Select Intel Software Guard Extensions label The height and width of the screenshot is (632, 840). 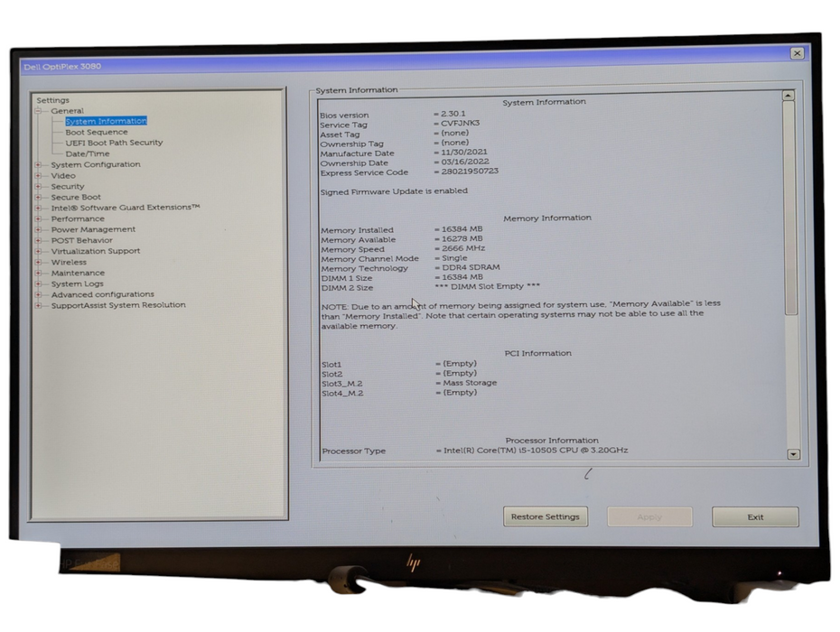126,208
